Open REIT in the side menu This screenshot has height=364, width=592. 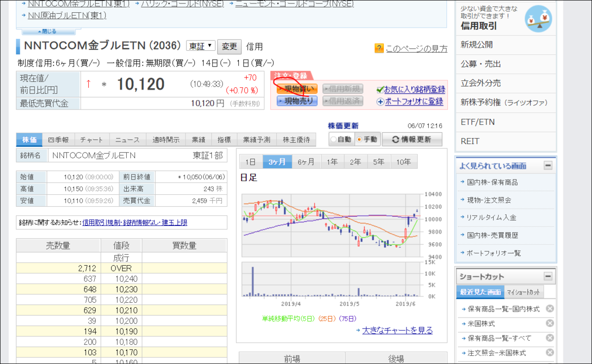pos(506,141)
